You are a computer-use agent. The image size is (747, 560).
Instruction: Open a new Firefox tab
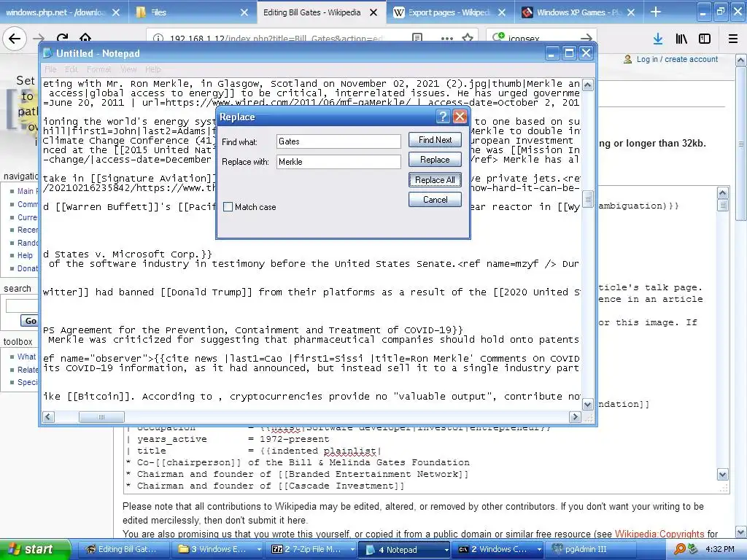(656, 12)
